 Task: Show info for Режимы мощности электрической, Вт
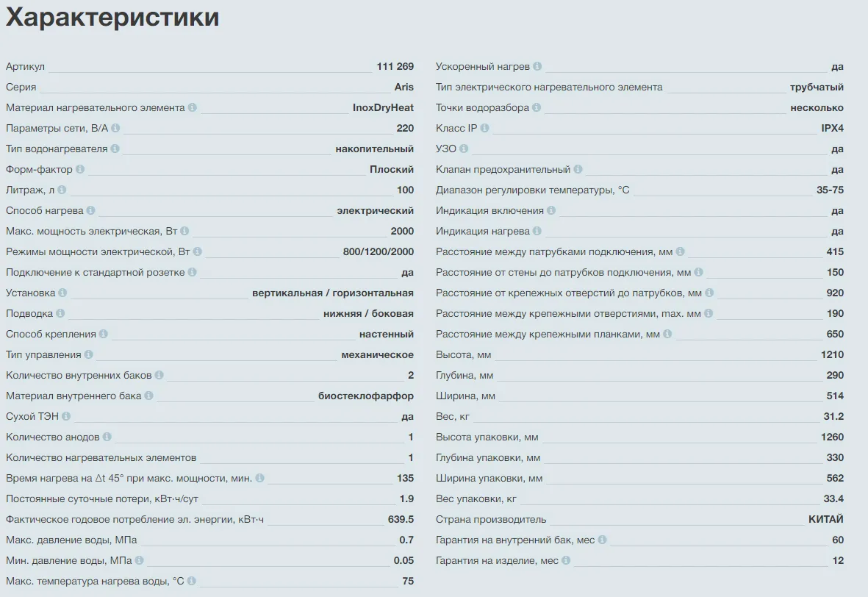tap(198, 251)
